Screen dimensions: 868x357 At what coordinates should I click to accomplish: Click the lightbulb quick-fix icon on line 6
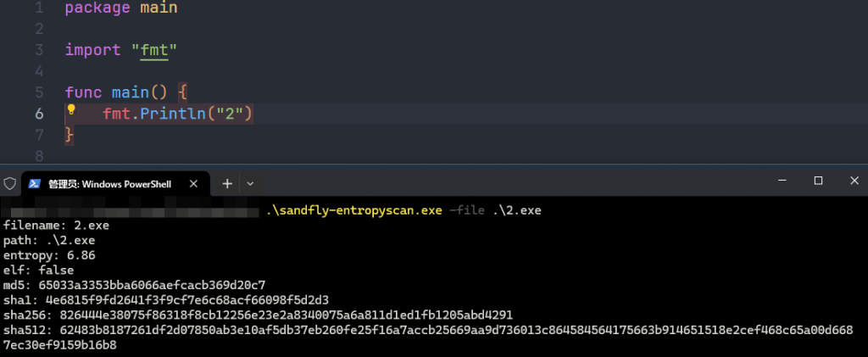pos(72,110)
